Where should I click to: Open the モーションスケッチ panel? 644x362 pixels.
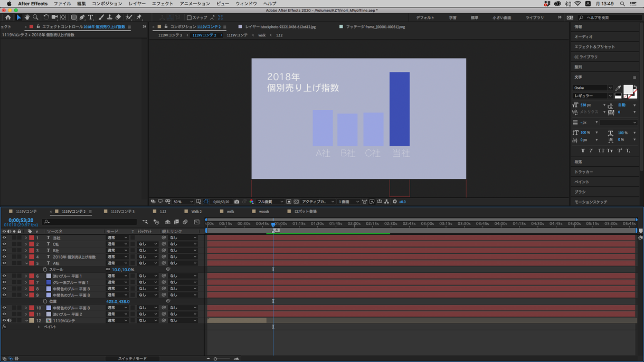[x=591, y=202]
